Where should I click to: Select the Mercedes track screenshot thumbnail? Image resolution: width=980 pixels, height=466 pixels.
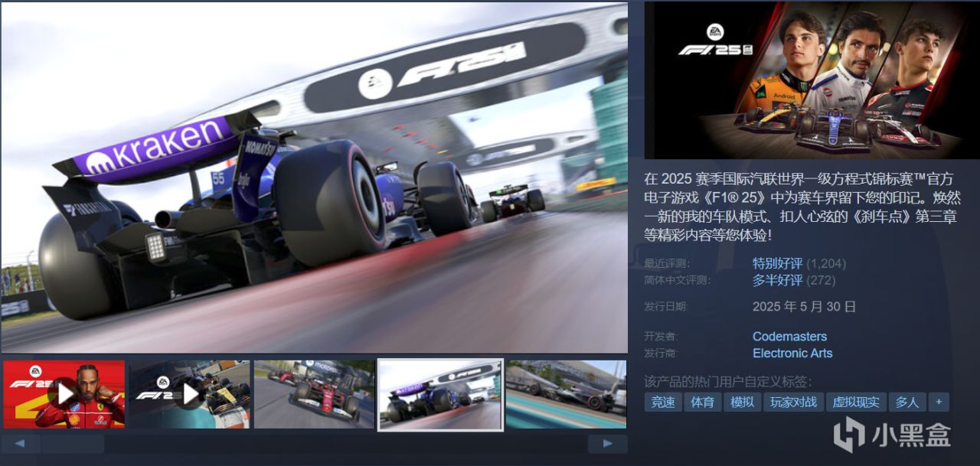click(x=566, y=394)
